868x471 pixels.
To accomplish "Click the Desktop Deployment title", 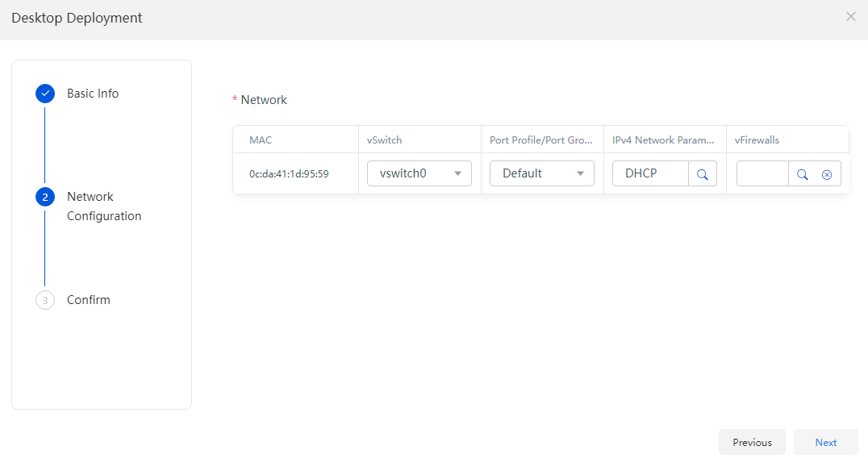I will (77, 18).
